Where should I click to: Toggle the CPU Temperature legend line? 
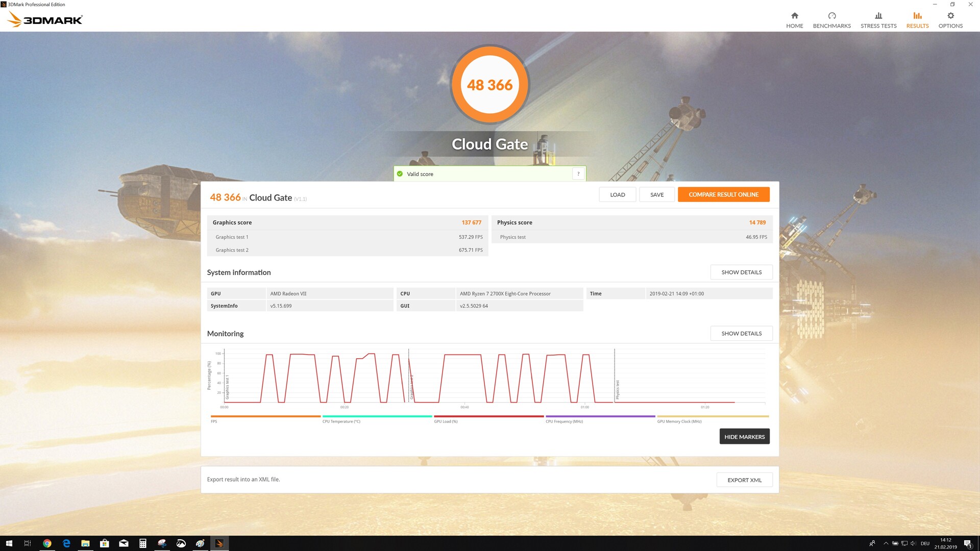pos(377,418)
